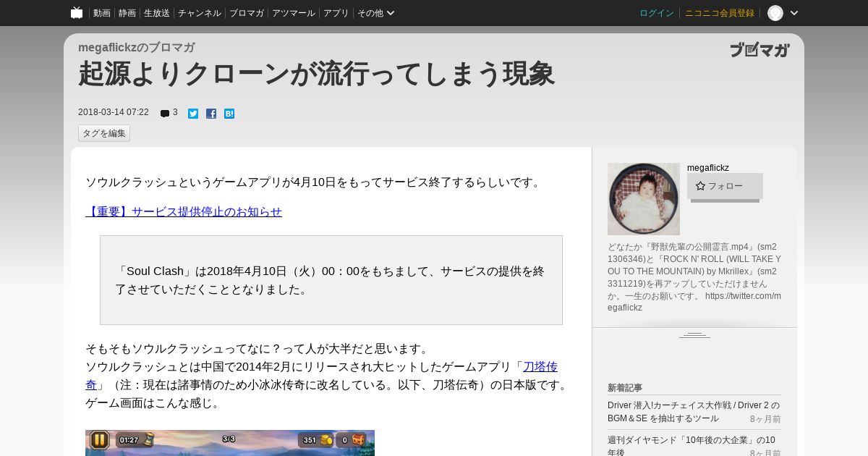The image size is (868, 456).
Task: Click the article title 起源よりクローンが流行ってしまう現象
Action: pyautogui.click(x=316, y=75)
